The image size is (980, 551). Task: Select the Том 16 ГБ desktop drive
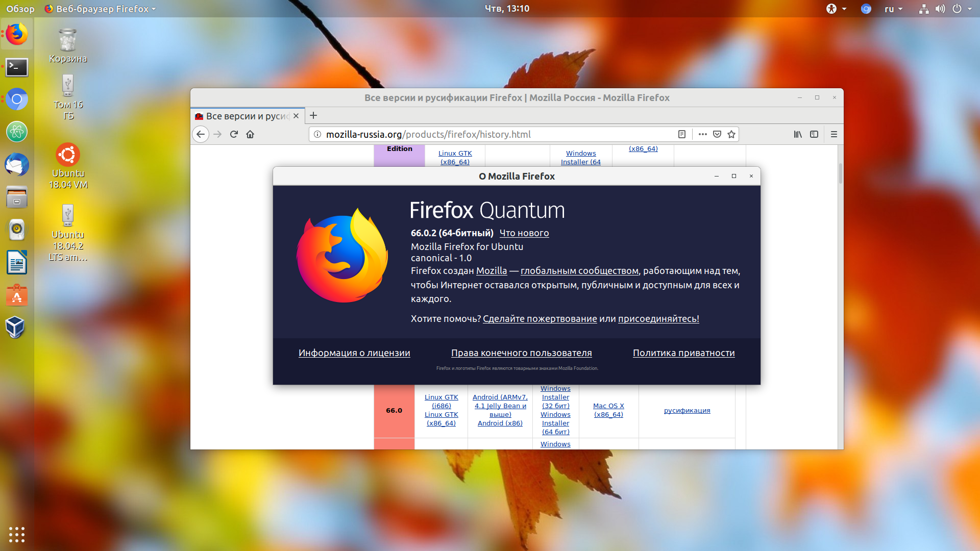pos(68,97)
